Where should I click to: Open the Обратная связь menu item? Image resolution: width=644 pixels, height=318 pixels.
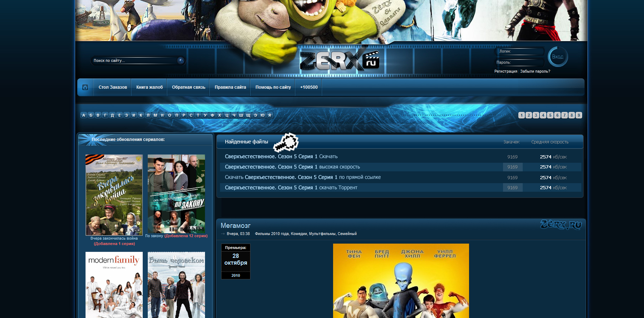189,87
